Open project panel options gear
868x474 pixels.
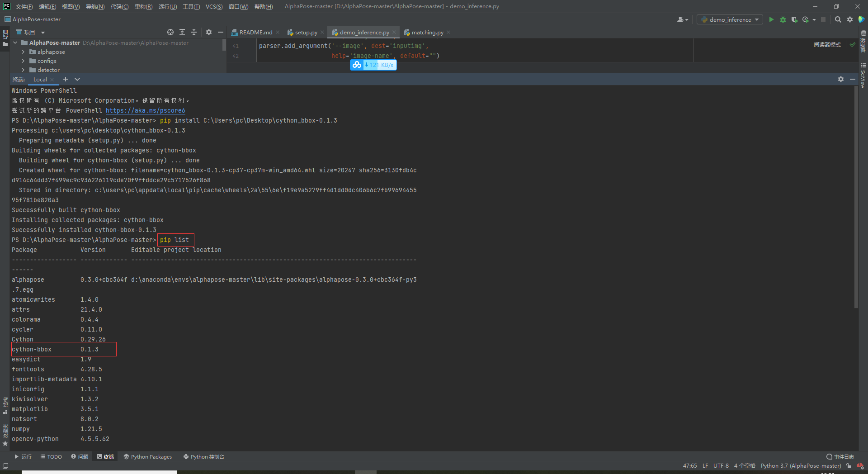pyautogui.click(x=208, y=32)
